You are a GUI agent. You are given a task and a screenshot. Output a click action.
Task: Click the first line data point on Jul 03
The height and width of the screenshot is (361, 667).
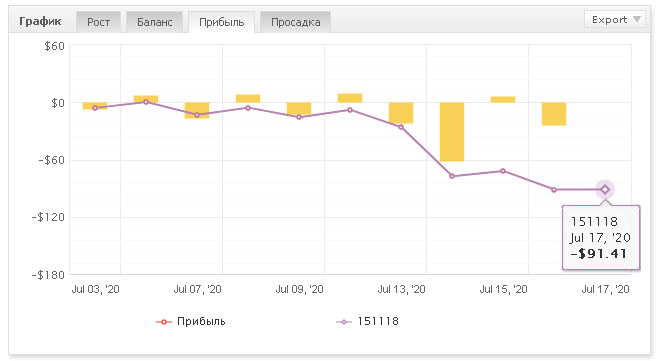pos(95,108)
